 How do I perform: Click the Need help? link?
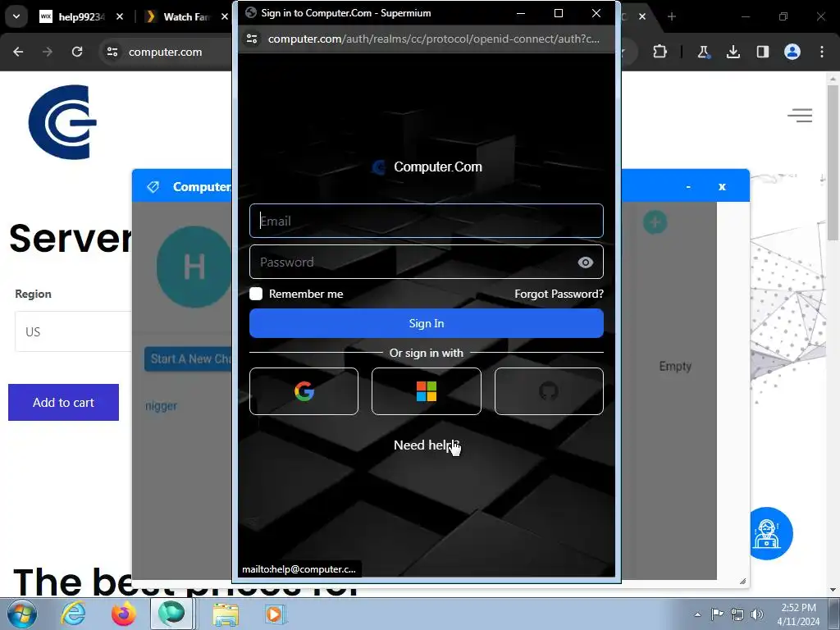pos(427,445)
